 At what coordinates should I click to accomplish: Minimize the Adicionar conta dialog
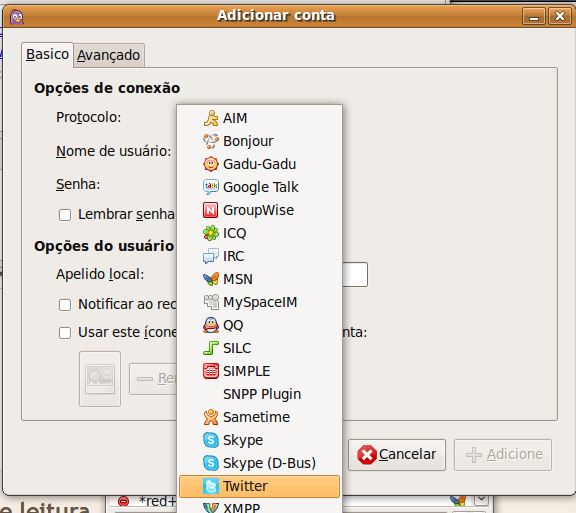coord(534,17)
